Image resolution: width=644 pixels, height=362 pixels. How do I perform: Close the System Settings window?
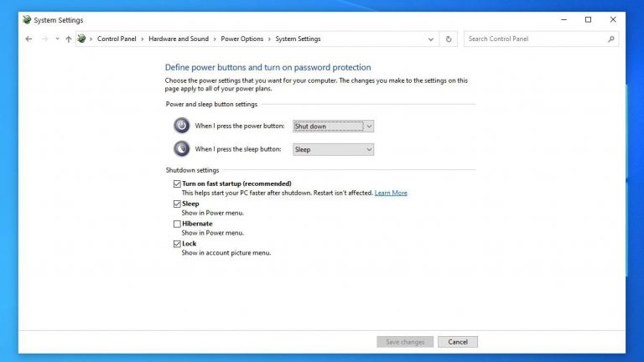point(613,20)
